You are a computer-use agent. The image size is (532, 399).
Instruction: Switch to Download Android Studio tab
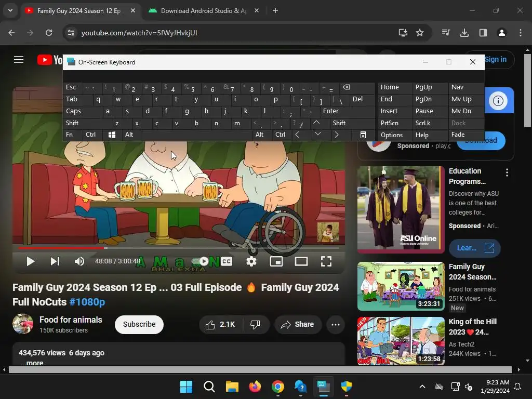click(204, 10)
